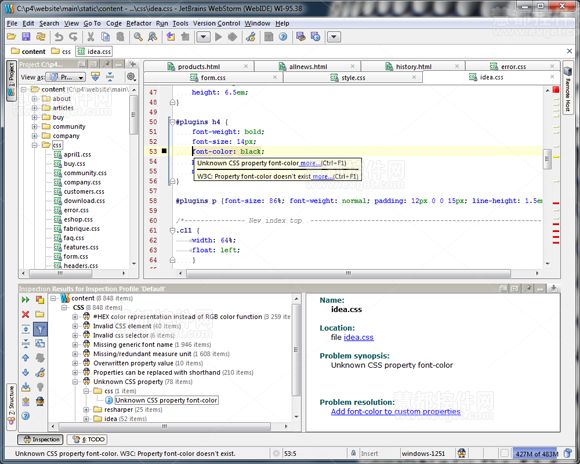This screenshot has width=580, height=464.
Task: Click windows-1251 encoding in status bar
Action: [x=423, y=453]
